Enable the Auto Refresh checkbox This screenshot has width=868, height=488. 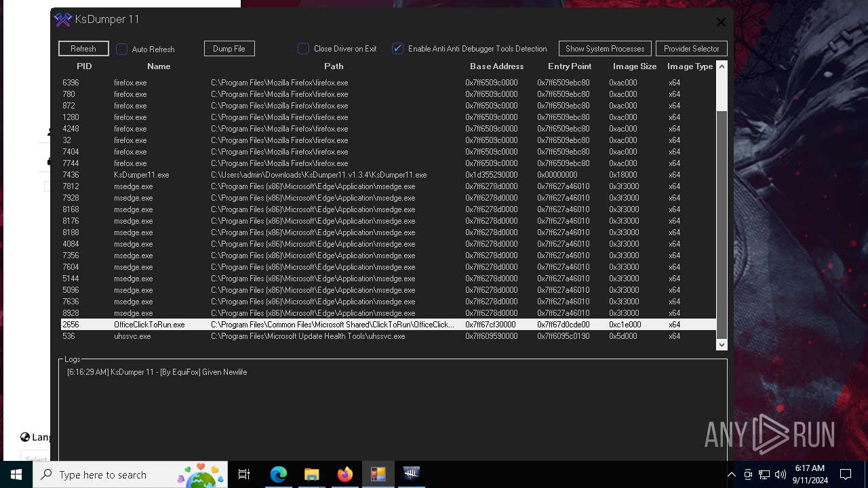tap(122, 49)
